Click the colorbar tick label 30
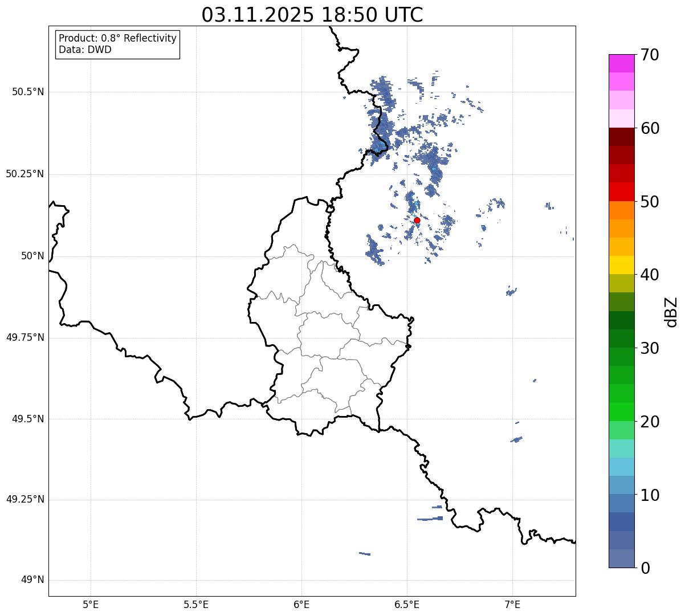 (649, 348)
